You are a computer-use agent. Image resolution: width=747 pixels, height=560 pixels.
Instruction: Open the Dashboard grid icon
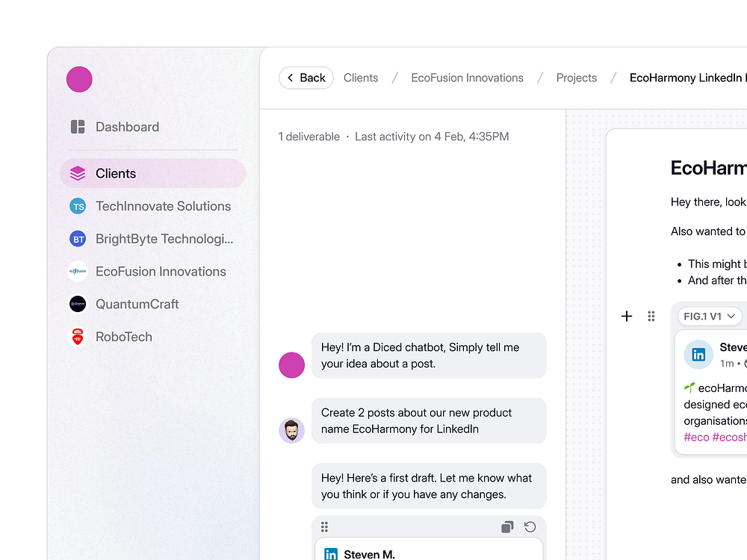tap(78, 127)
